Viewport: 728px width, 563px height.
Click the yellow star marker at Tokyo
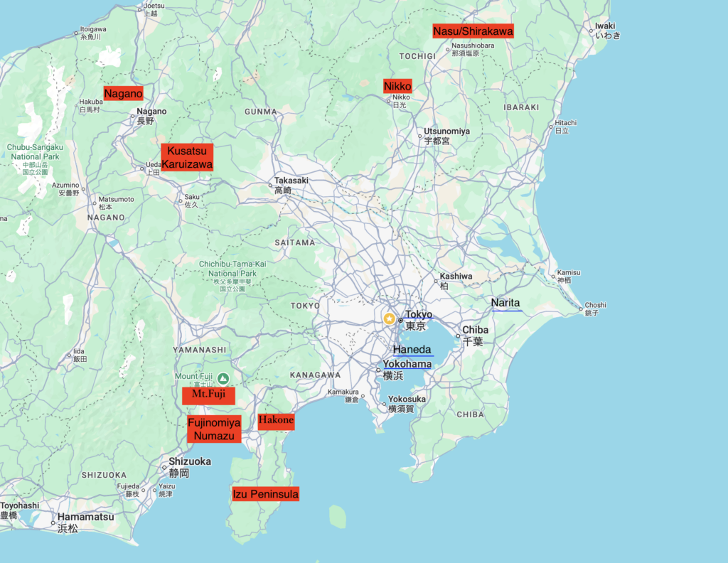389,319
